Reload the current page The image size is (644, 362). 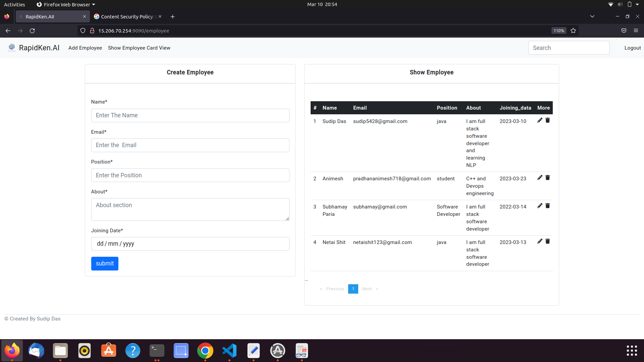[x=32, y=31]
